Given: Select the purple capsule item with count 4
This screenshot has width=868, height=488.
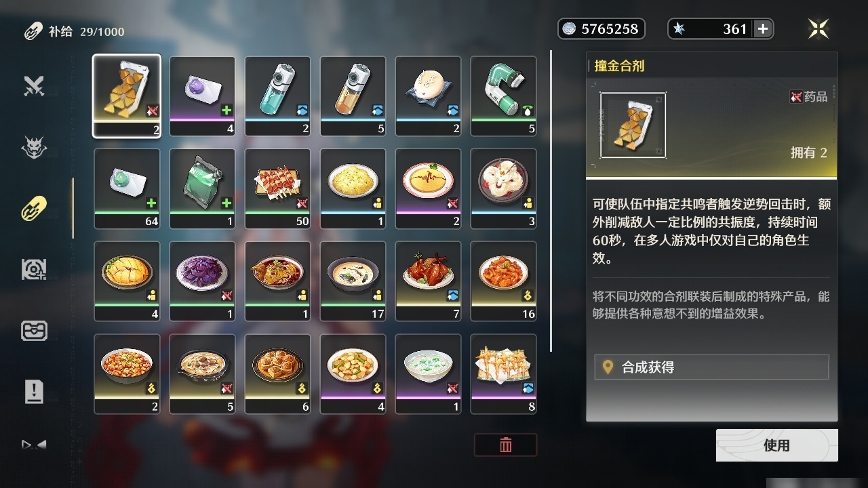Looking at the screenshot, I should point(202,96).
